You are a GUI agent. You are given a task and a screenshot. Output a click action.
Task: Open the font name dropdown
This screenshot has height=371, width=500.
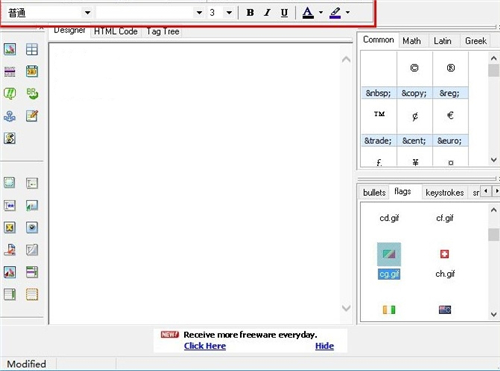pos(199,13)
